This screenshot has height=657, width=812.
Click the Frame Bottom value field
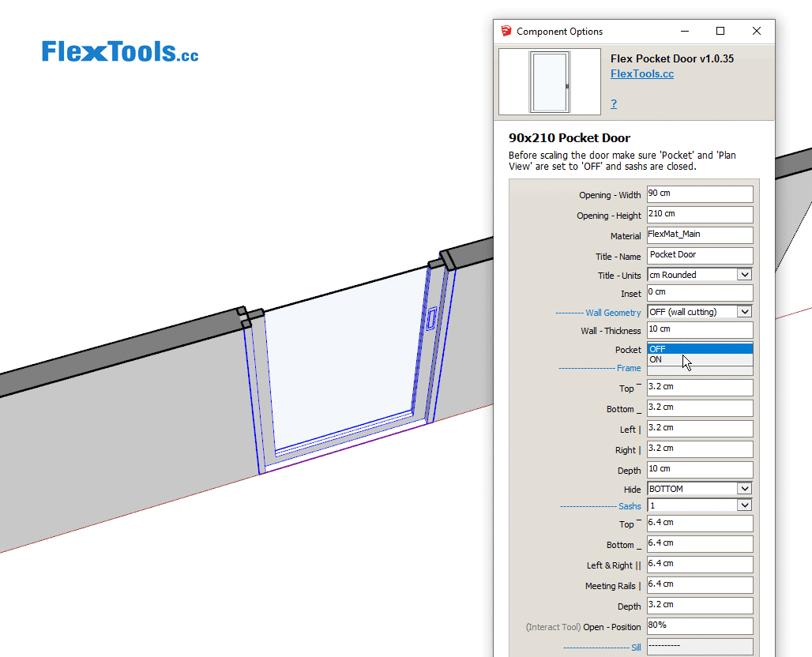click(x=700, y=408)
